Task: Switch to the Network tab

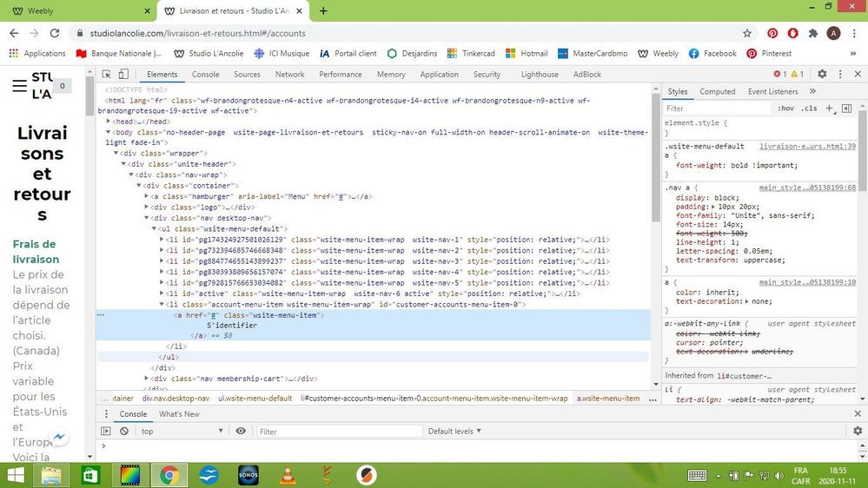Action: tap(289, 75)
